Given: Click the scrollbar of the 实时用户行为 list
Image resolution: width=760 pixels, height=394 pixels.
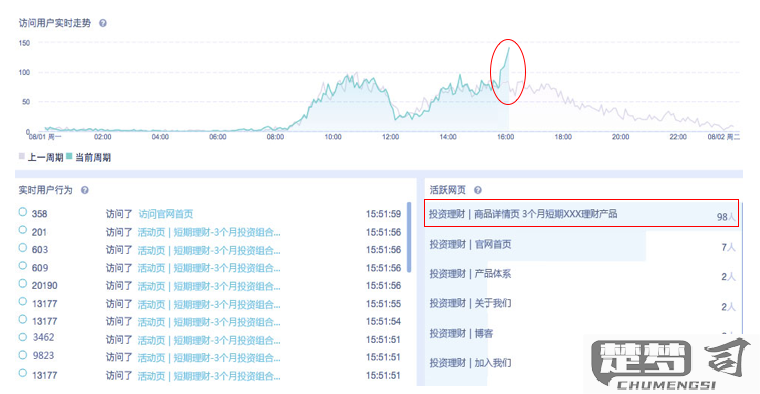Looking at the screenshot, I should coord(409,237).
